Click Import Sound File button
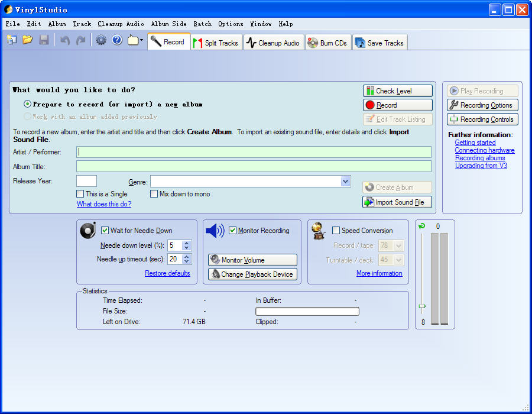Image resolution: width=532 pixels, height=414 pixels. [397, 202]
